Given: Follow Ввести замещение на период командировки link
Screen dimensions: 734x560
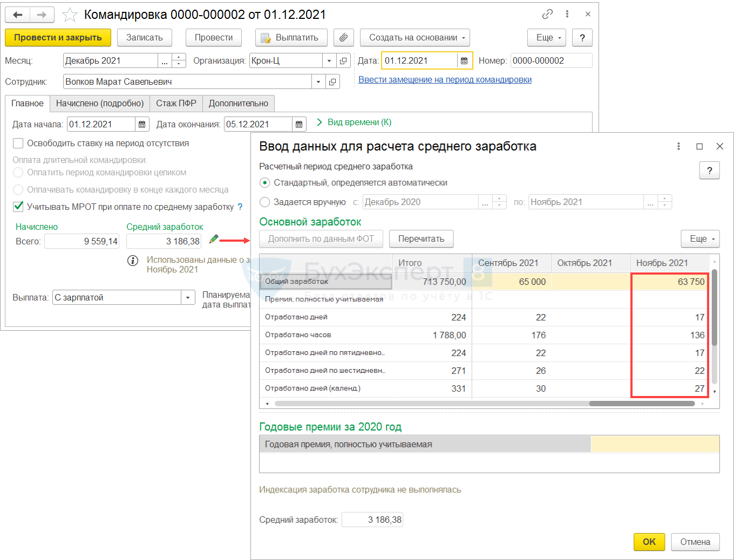Looking at the screenshot, I should [445, 80].
